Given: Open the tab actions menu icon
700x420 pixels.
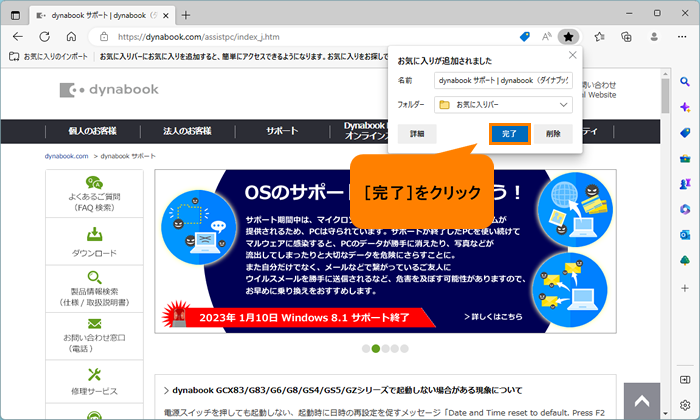Looking at the screenshot, I should [15, 15].
